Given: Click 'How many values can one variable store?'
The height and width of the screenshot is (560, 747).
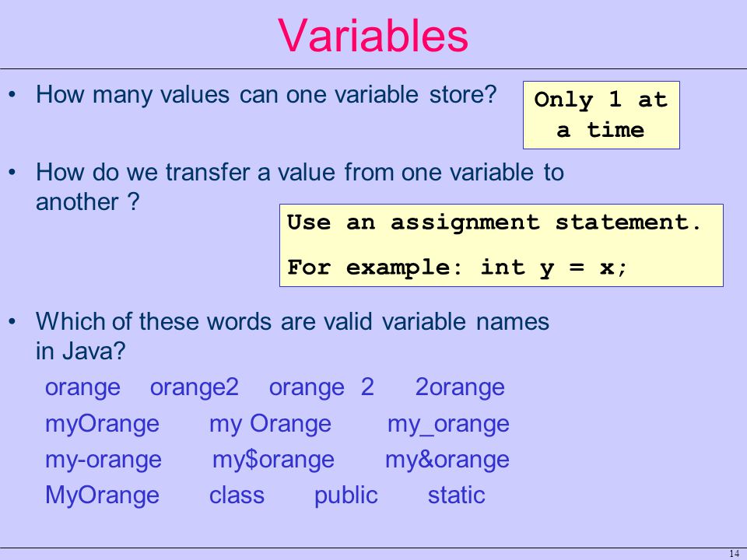Looking at the screenshot, I should (266, 95).
